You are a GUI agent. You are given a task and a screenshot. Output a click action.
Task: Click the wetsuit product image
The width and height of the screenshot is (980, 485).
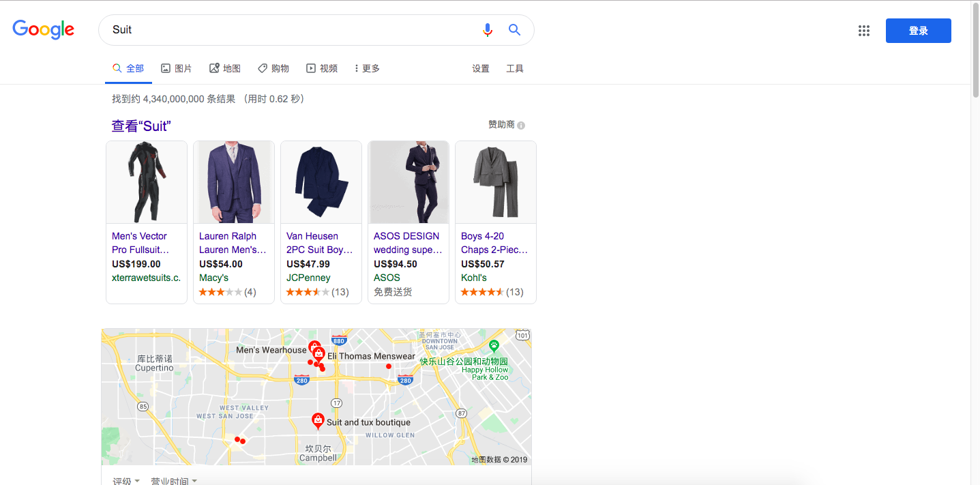click(147, 182)
